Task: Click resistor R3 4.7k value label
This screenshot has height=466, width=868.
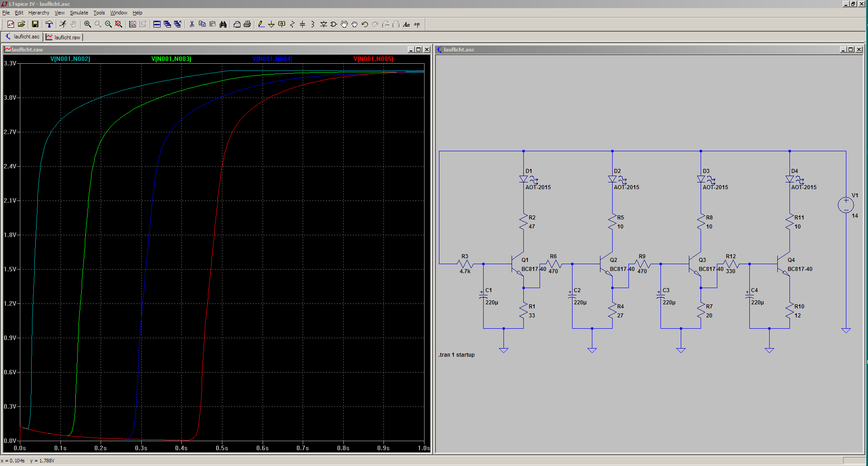Action: 465,271
